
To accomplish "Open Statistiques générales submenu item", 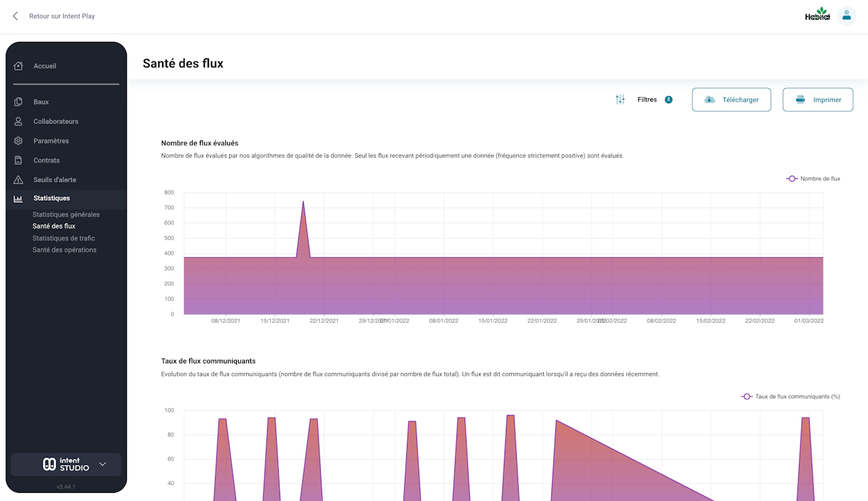I will pyautogui.click(x=66, y=215).
